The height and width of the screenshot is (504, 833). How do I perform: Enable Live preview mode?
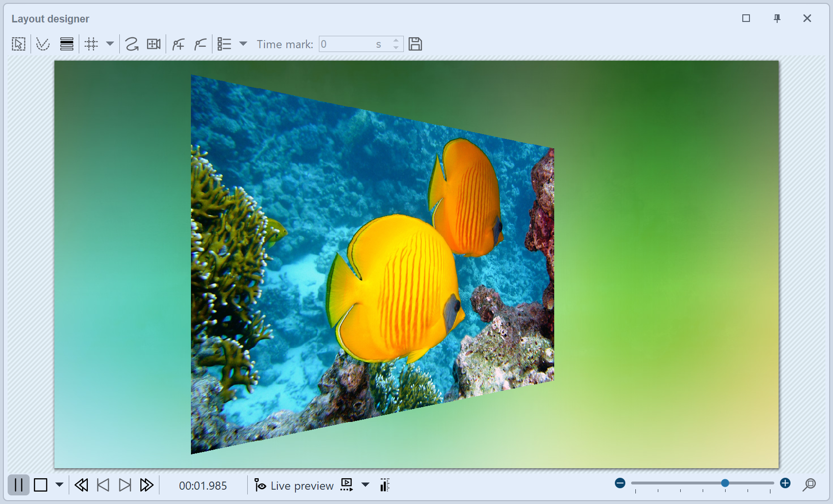click(x=294, y=485)
